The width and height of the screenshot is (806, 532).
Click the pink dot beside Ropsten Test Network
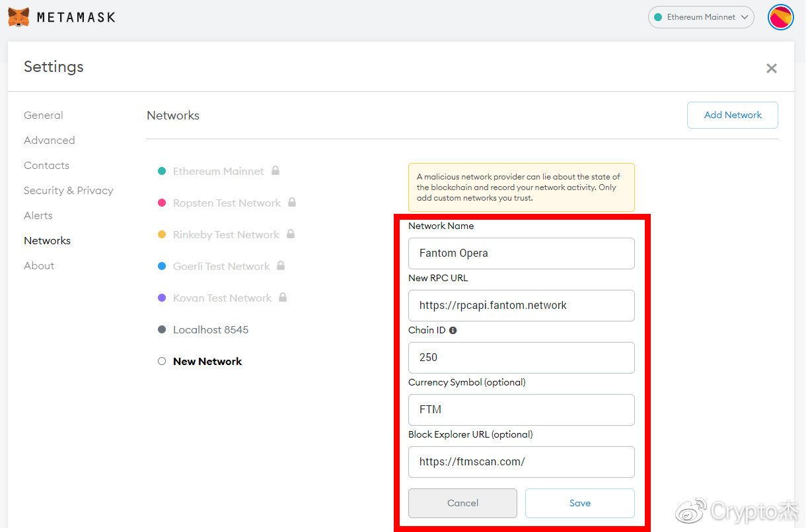[x=162, y=203]
